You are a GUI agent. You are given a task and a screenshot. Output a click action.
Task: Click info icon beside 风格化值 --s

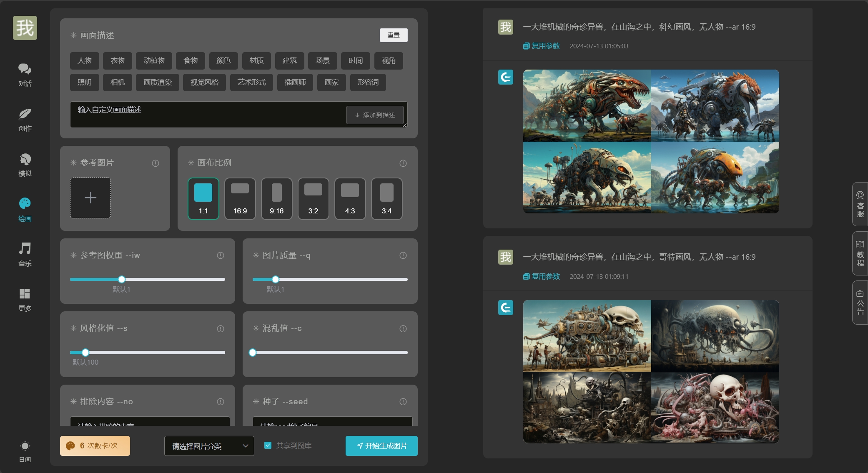221,329
